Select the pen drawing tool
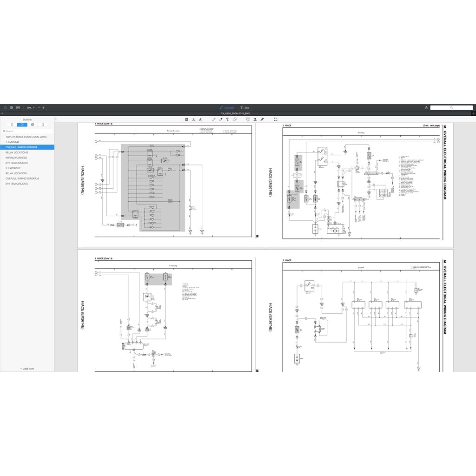The image size is (476, 476). click(x=214, y=119)
